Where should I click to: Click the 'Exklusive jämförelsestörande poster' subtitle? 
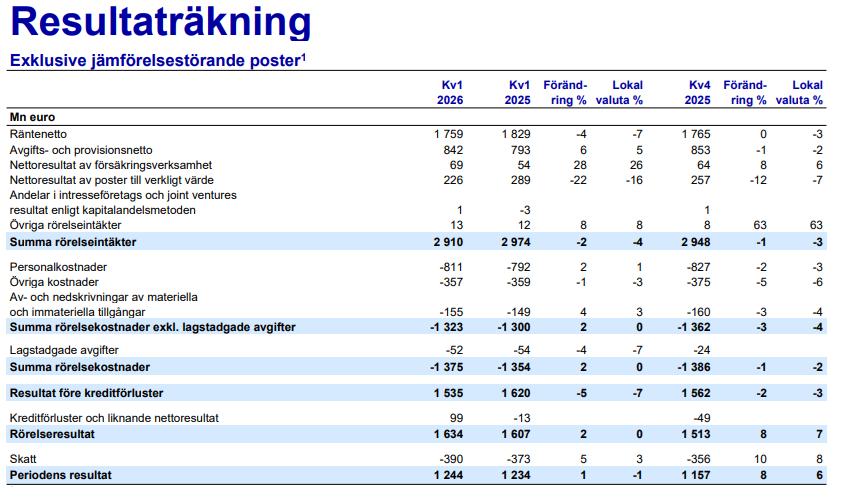tap(154, 61)
